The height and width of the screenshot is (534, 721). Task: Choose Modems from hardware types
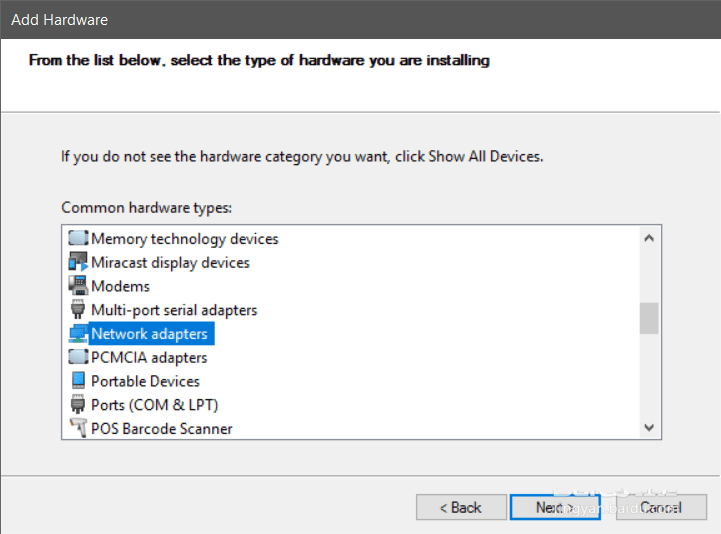point(120,286)
